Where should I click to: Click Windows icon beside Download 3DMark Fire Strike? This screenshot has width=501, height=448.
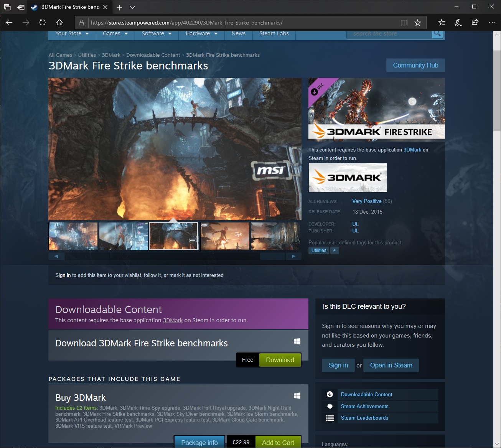coord(297,341)
